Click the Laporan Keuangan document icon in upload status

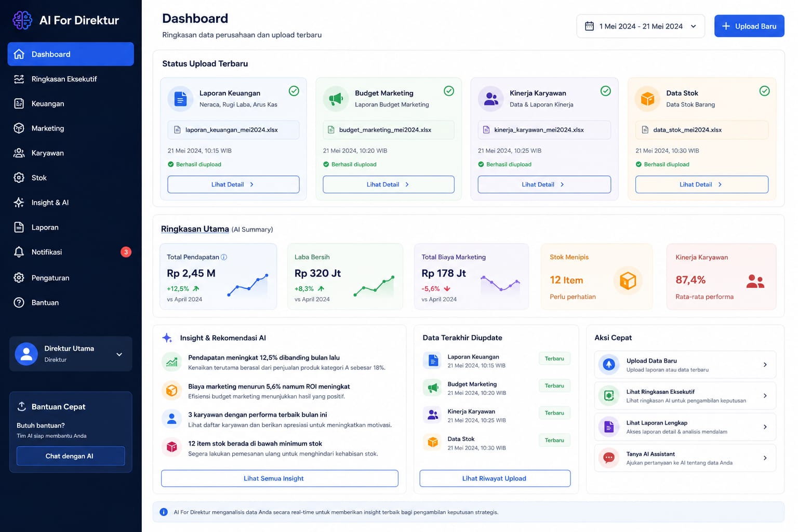[x=180, y=98]
